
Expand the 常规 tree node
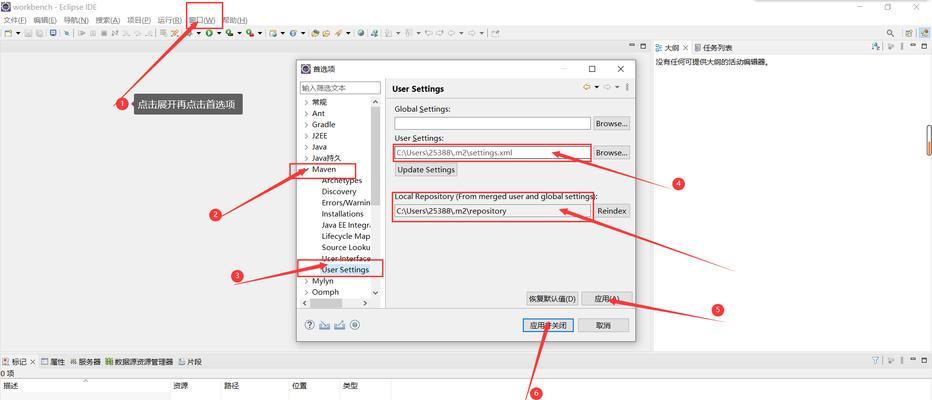[307, 102]
